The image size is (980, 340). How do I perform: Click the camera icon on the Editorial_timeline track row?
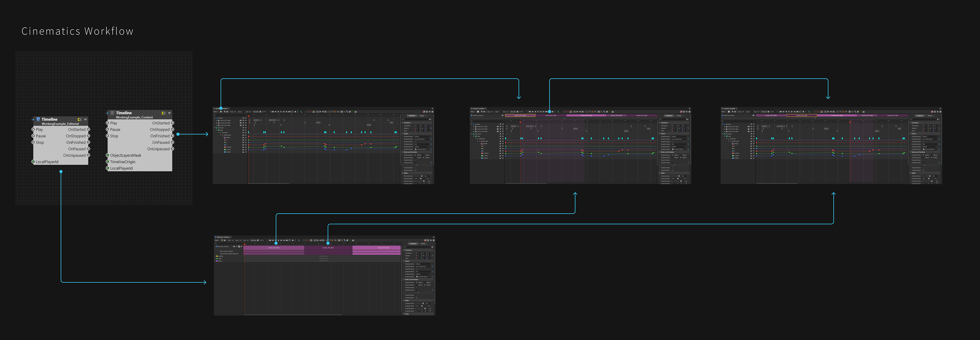point(234,247)
